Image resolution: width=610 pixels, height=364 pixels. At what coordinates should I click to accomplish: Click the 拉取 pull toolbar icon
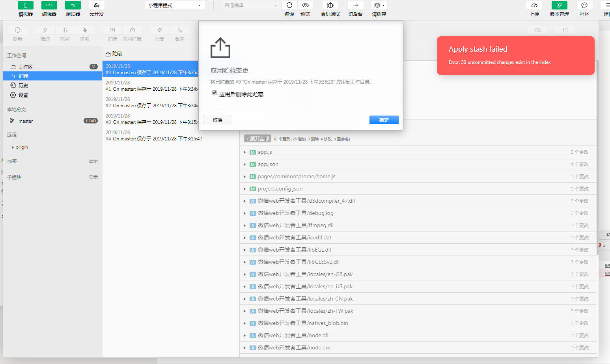tap(85, 30)
